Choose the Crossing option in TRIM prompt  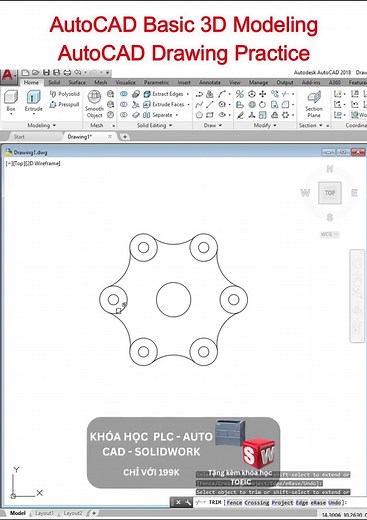tap(257, 502)
